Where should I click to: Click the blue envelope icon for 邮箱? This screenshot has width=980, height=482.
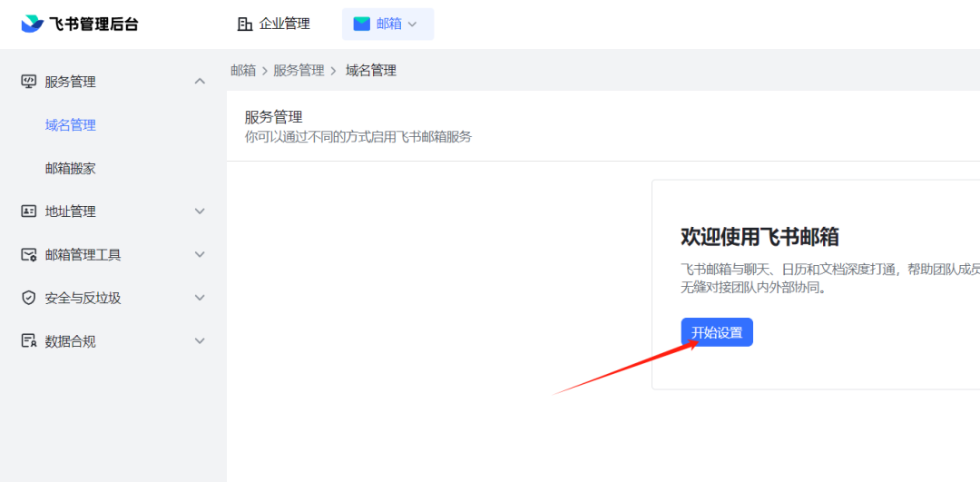[x=362, y=25]
